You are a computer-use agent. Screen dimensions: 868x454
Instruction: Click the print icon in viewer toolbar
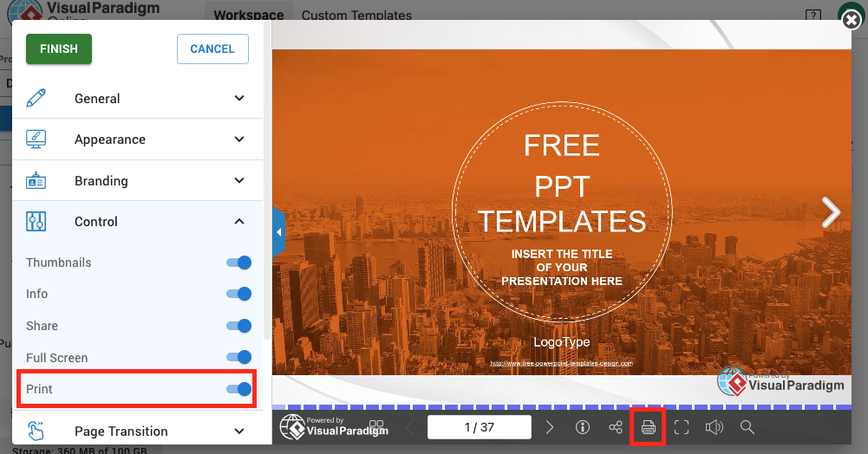pyautogui.click(x=648, y=427)
